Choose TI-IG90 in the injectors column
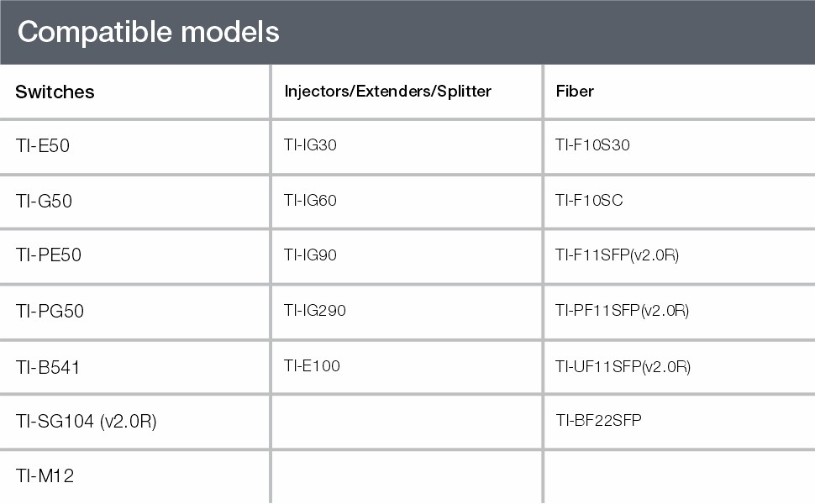 310,255
